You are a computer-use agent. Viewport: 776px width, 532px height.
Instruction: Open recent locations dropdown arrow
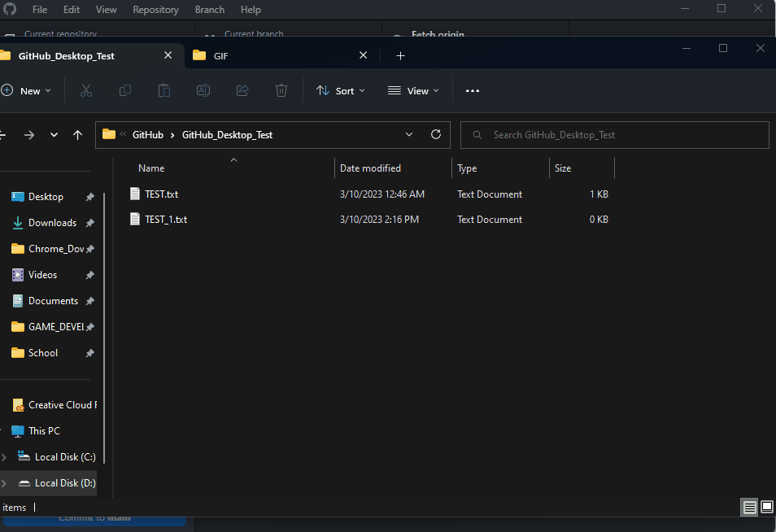pyautogui.click(x=54, y=135)
